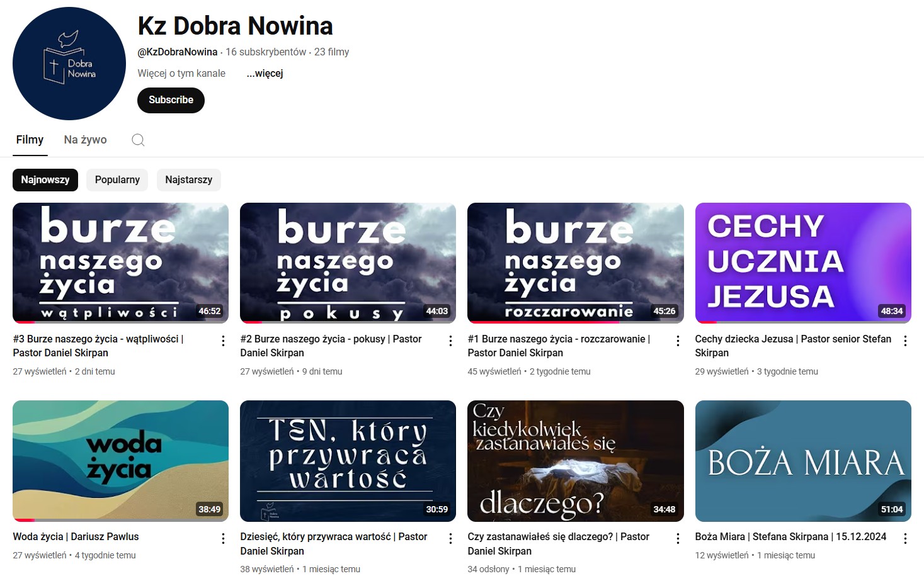
Task: Click 27 wyświetleń • 2 dni temu
Action: point(64,372)
